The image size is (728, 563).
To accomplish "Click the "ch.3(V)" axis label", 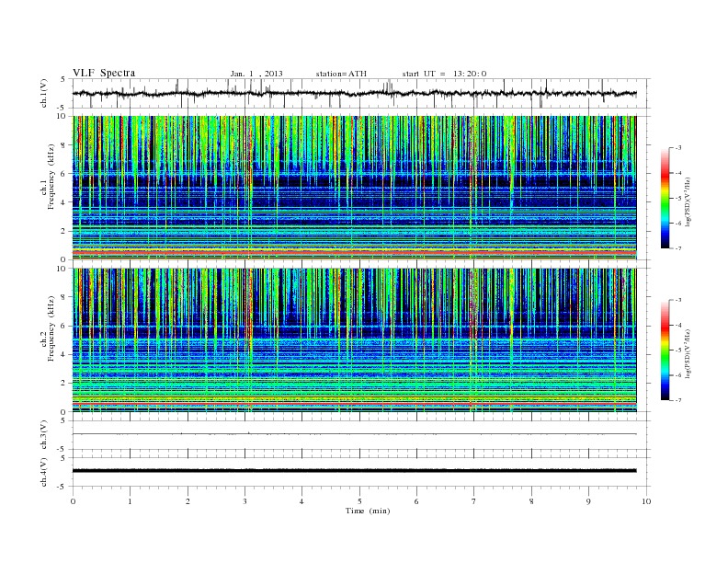I will tap(44, 435).
